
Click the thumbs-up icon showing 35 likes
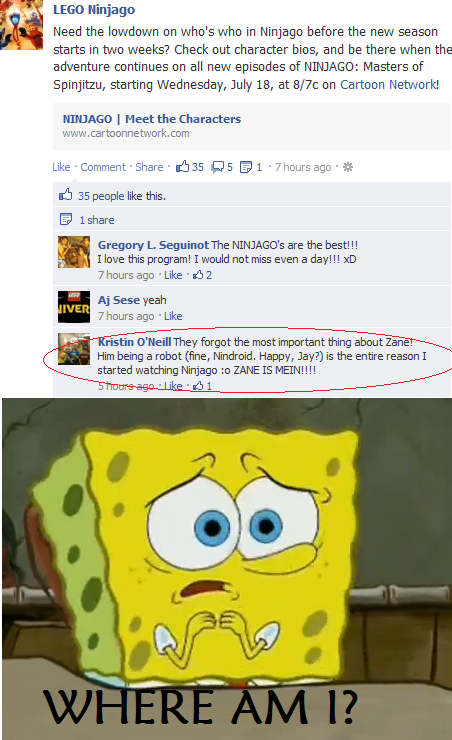coord(183,166)
